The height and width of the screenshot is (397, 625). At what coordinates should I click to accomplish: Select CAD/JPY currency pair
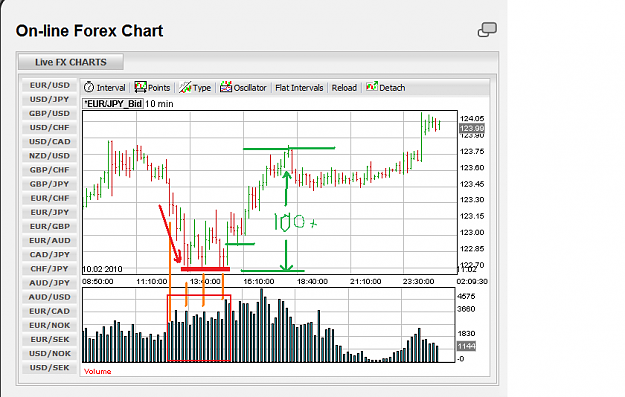pos(49,255)
